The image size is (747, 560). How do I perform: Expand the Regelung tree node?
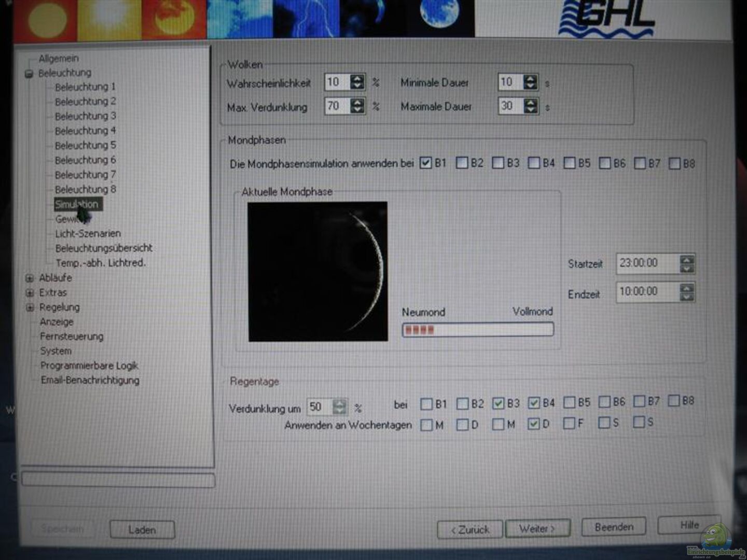click(30, 307)
